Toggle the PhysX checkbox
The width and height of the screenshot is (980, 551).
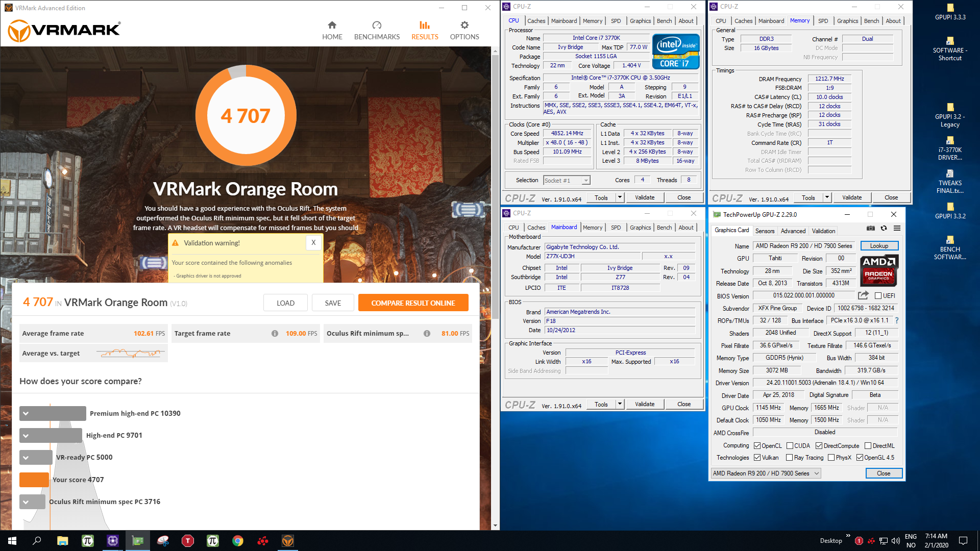pos(831,458)
